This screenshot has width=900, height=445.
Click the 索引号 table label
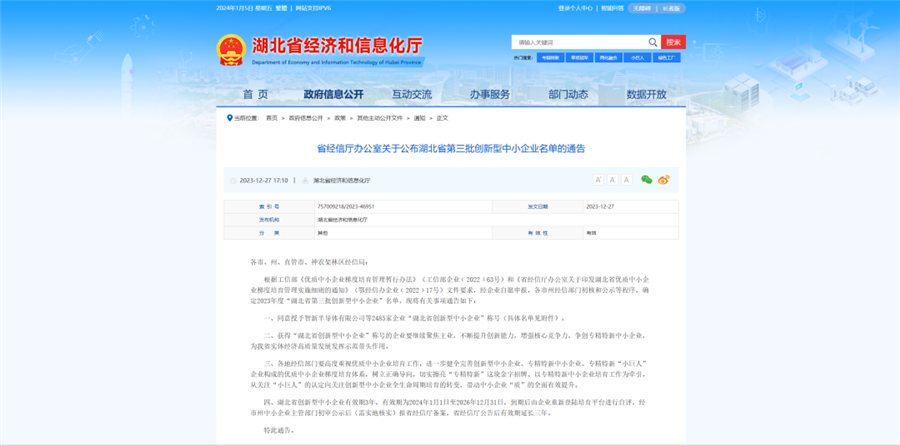coord(269,206)
